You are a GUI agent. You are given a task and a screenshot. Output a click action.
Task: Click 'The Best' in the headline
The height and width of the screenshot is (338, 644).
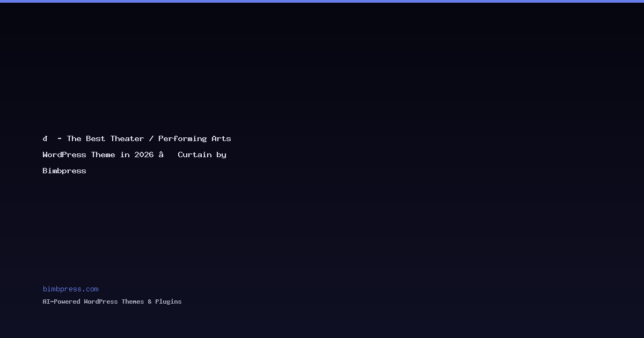pyautogui.click(x=86, y=138)
